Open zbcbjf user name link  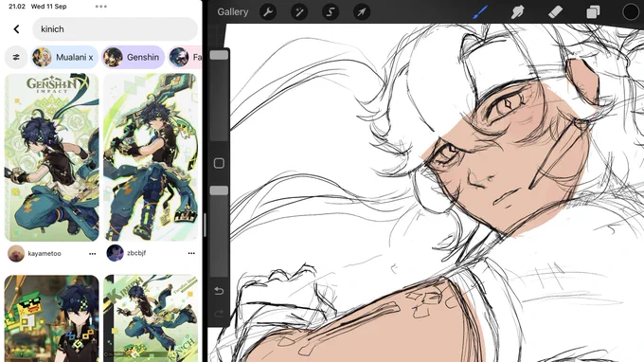point(136,253)
